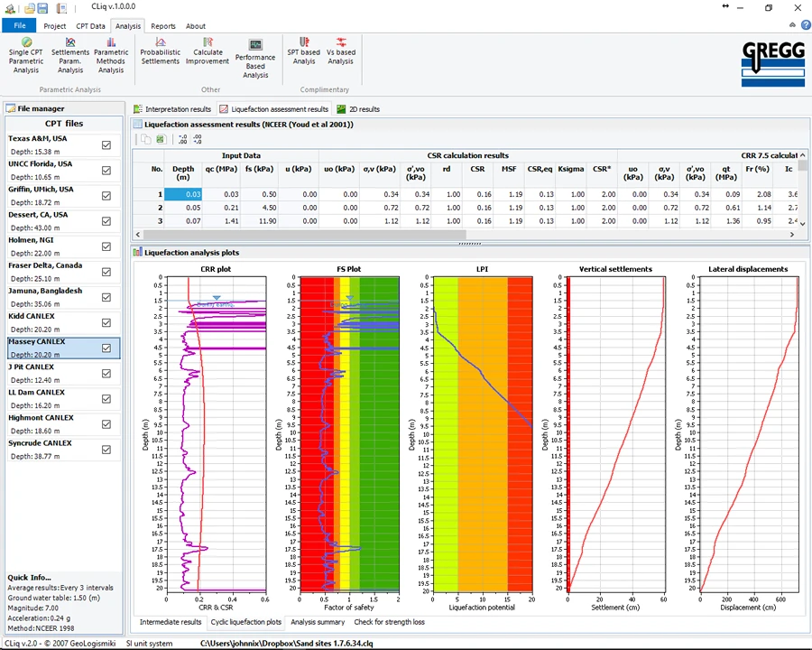Image resolution: width=812 pixels, height=650 pixels.
Task: Select row number 2 in results table
Action: tap(149, 208)
